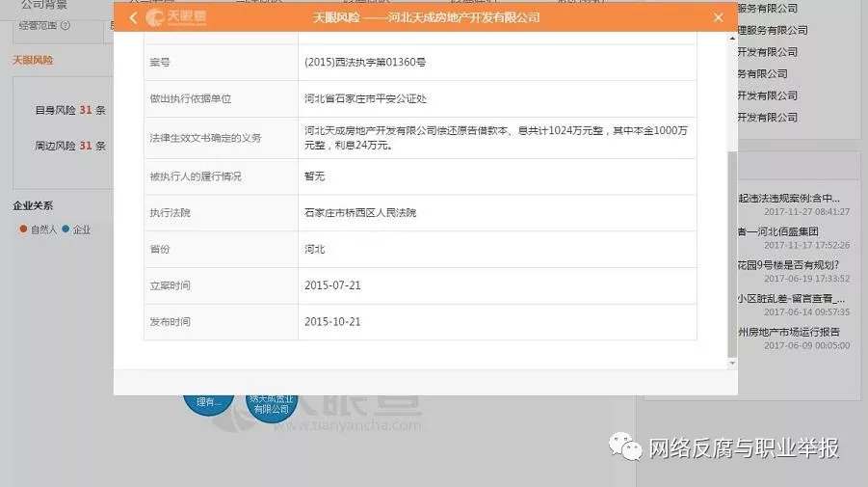
Task: Toggle the 自然人 legend dot
Action: [23, 229]
